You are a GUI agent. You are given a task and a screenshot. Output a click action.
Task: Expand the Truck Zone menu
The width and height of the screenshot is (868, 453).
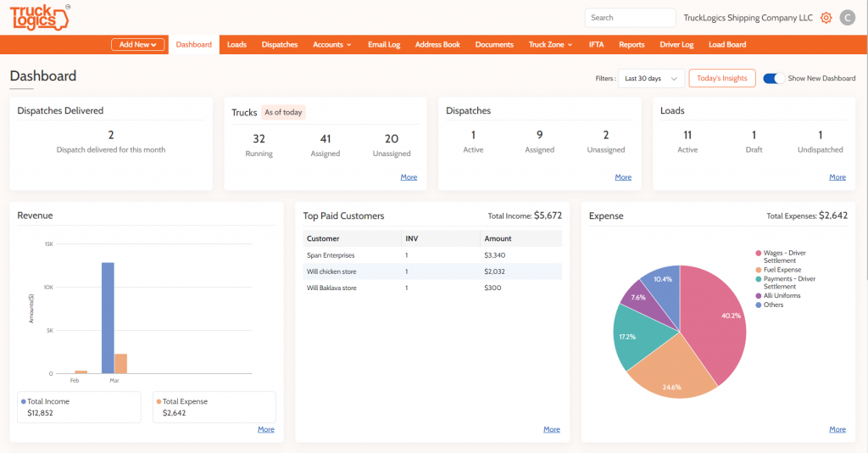pyautogui.click(x=550, y=44)
